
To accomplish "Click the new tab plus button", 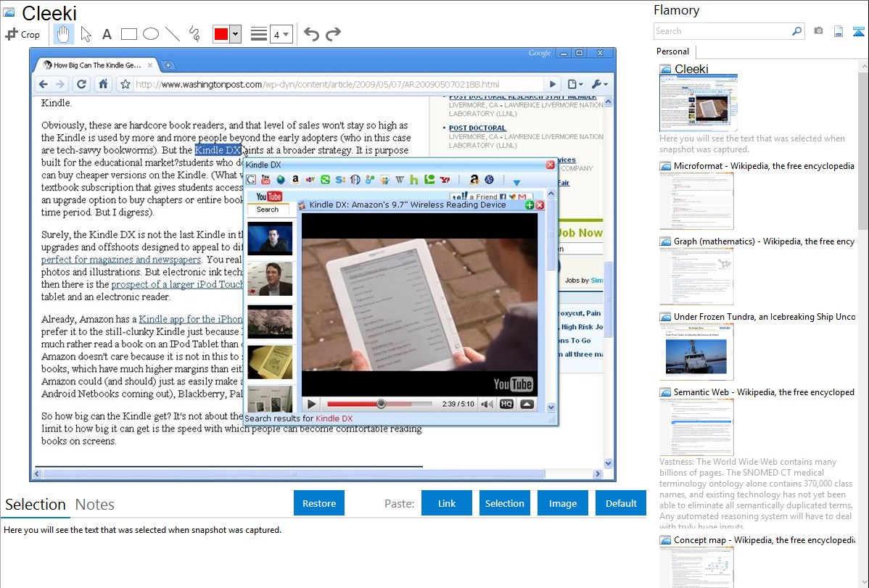I will click(168, 65).
